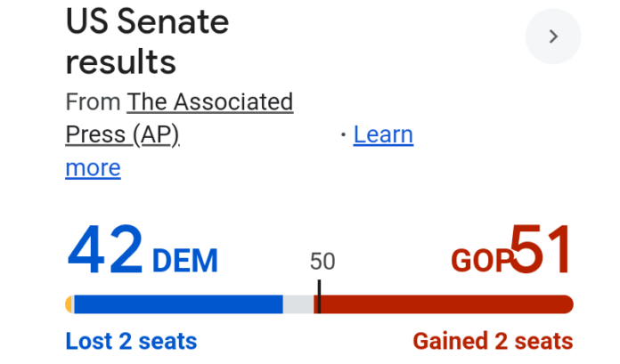This screenshot has width=620, height=364.
Task: Click the 50 threshold label
Action: coord(322,262)
